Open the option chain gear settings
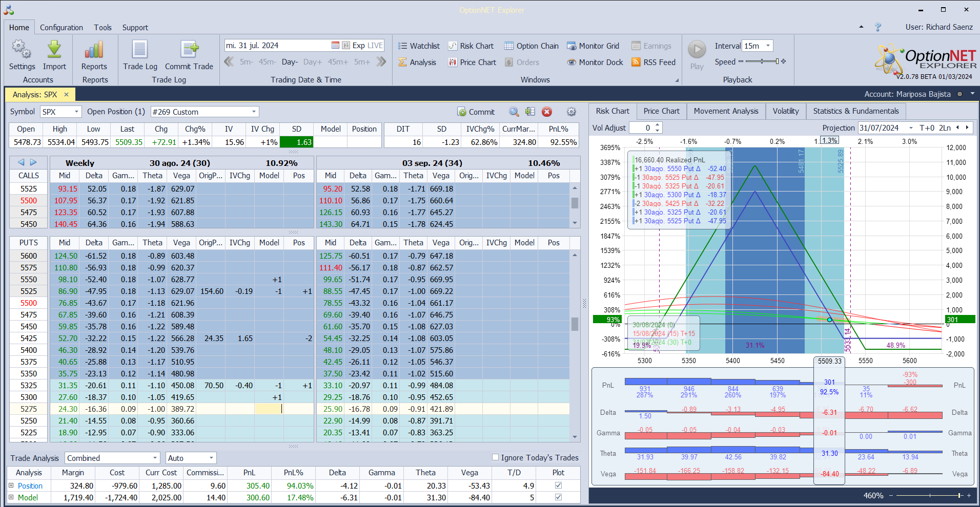The image size is (980, 507). point(571,112)
